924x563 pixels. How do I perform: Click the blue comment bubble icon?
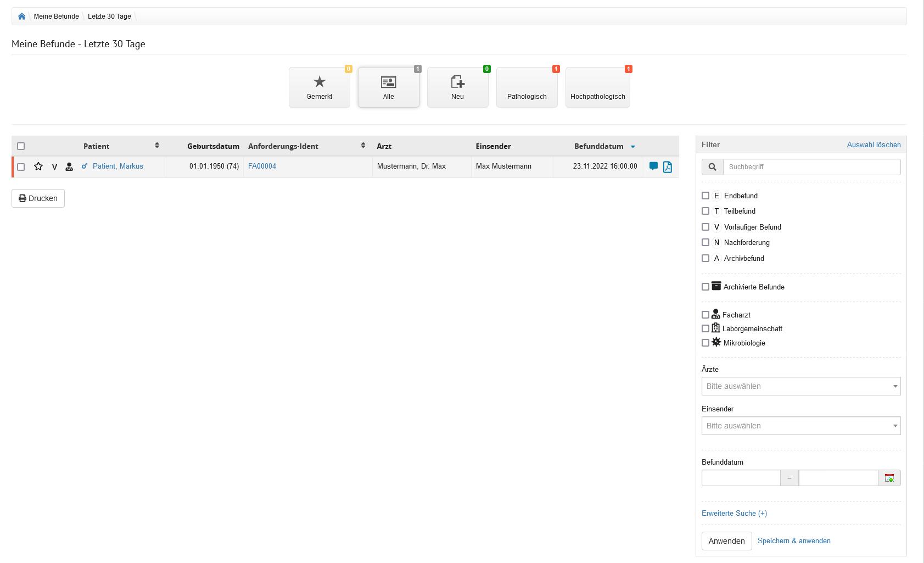(x=653, y=166)
